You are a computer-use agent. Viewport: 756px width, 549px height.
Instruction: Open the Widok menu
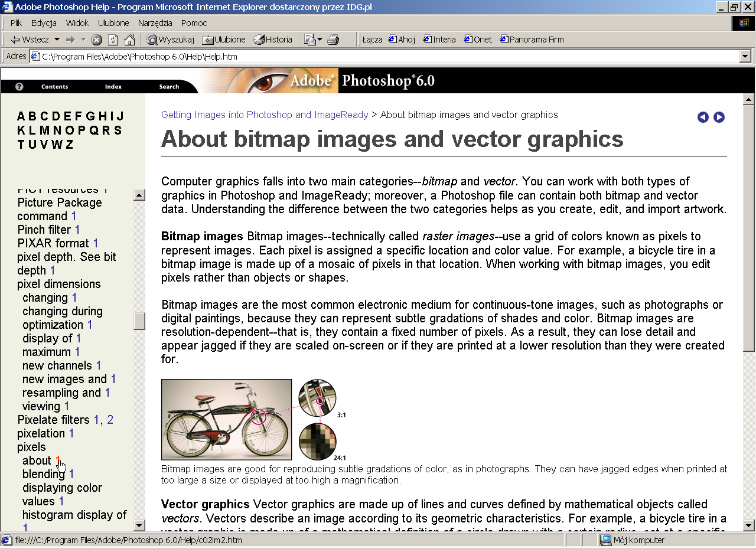(77, 23)
